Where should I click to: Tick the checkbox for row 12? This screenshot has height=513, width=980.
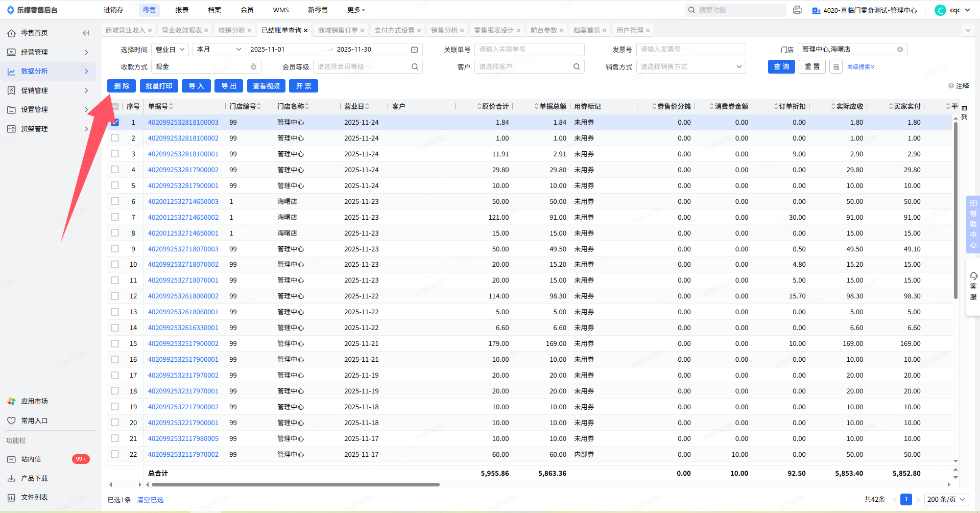pyautogui.click(x=115, y=296)
